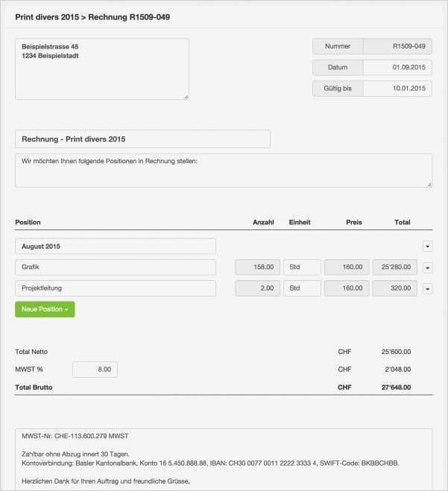
Task: Click the Projektleitung price field 160.00
Action: tap(346, 288)
